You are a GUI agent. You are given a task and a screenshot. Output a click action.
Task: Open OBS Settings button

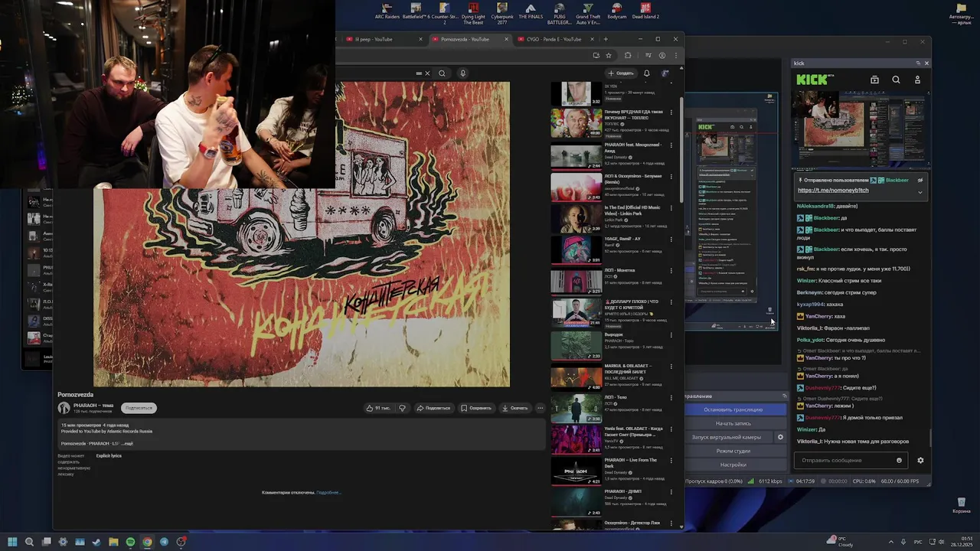(x=733, y=465)
